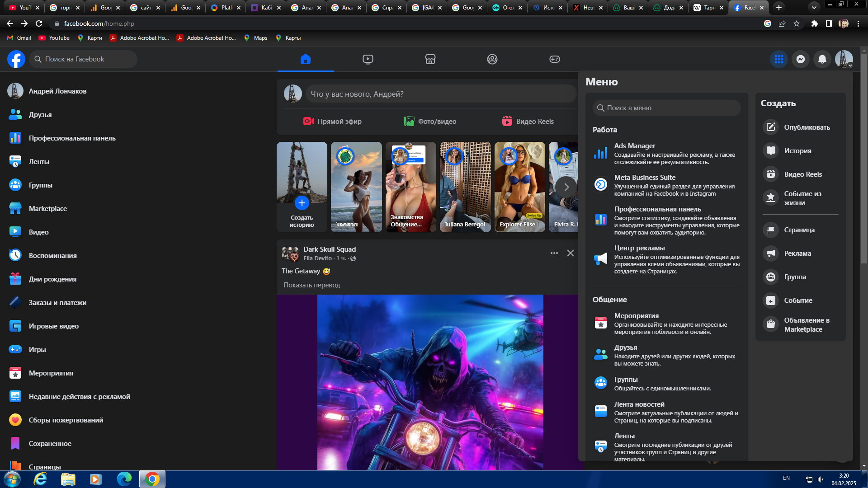Viewport: 868px width, 488px height.
Task: Open post options three-dots menu
Action: coord(554,253)
